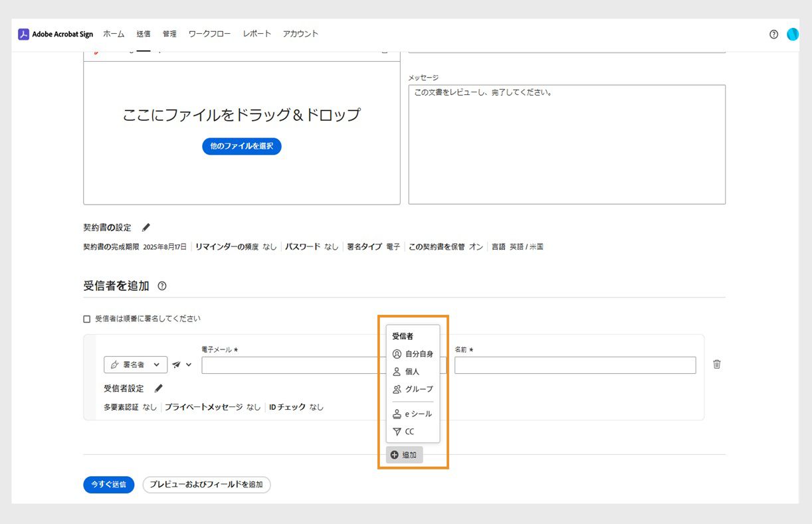Choose 自分自身 from the recipient menu
812x524 pixels.
point(413,353)
